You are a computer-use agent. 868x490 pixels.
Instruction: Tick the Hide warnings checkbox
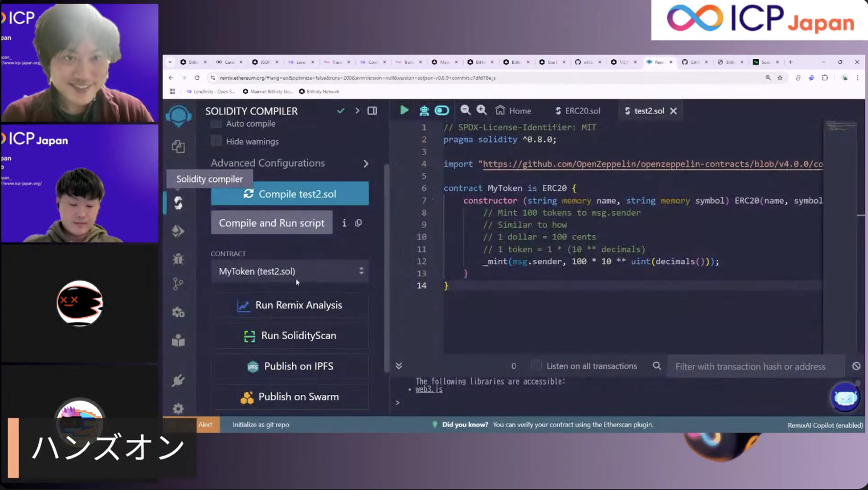point(216,141)
